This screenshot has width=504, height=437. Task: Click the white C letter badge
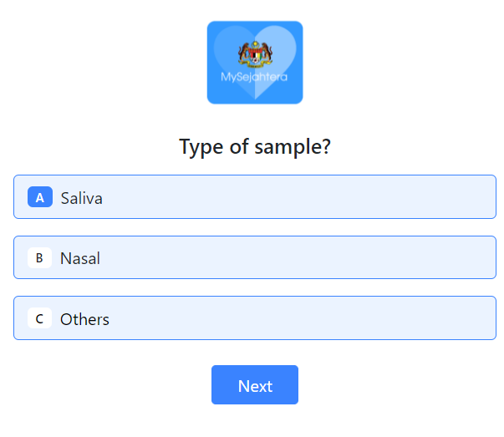coord(39,318)
